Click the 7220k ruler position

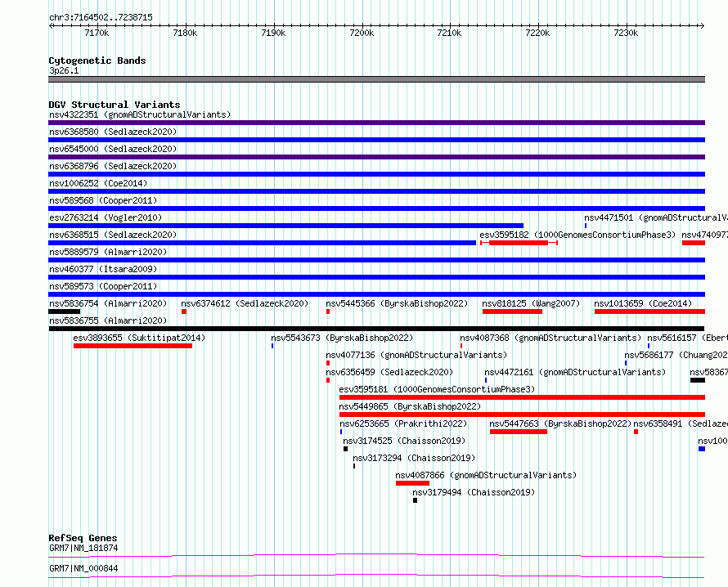[x=537, y=33]
